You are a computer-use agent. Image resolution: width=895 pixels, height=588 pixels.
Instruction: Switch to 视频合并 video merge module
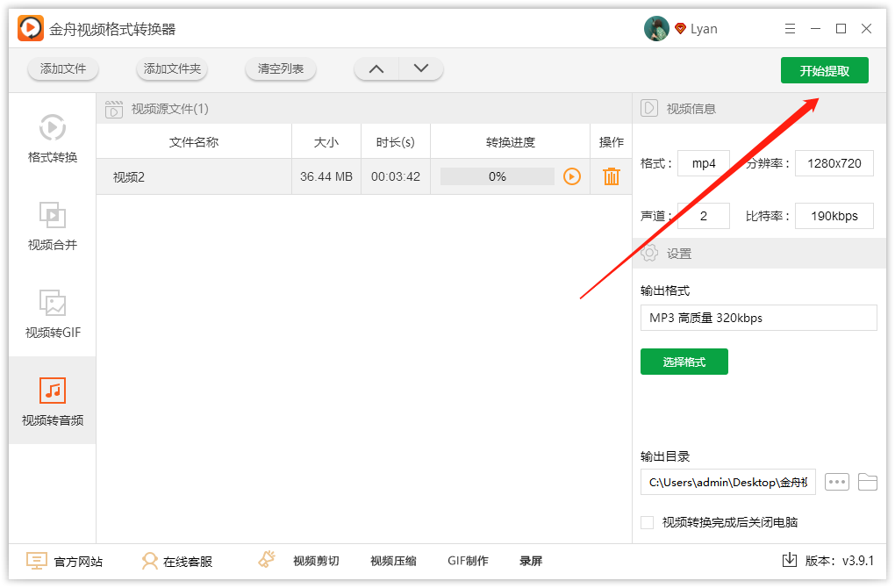tap(53, 226)
